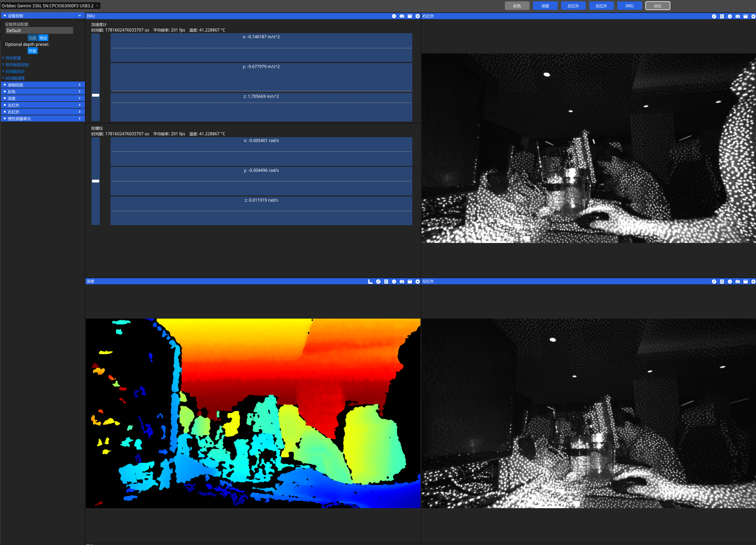Pause the 左红外 stream
756x545 pixels.
(x=730, y=282)
